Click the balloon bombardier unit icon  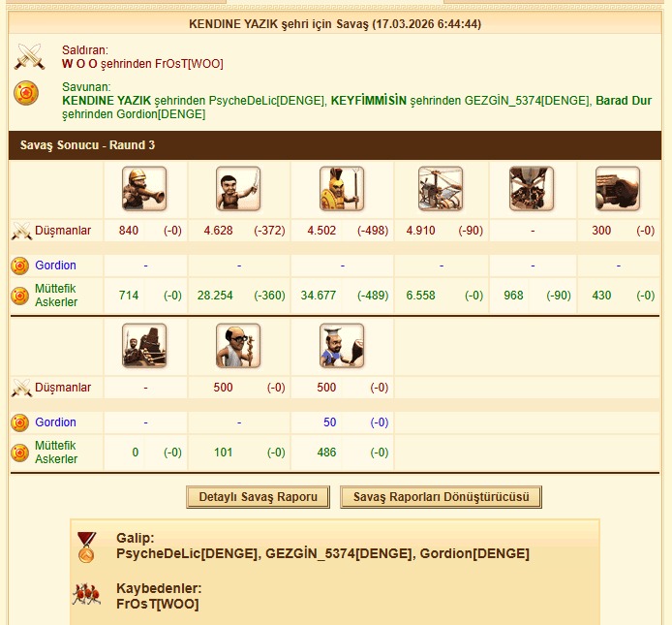coord(532,189)
